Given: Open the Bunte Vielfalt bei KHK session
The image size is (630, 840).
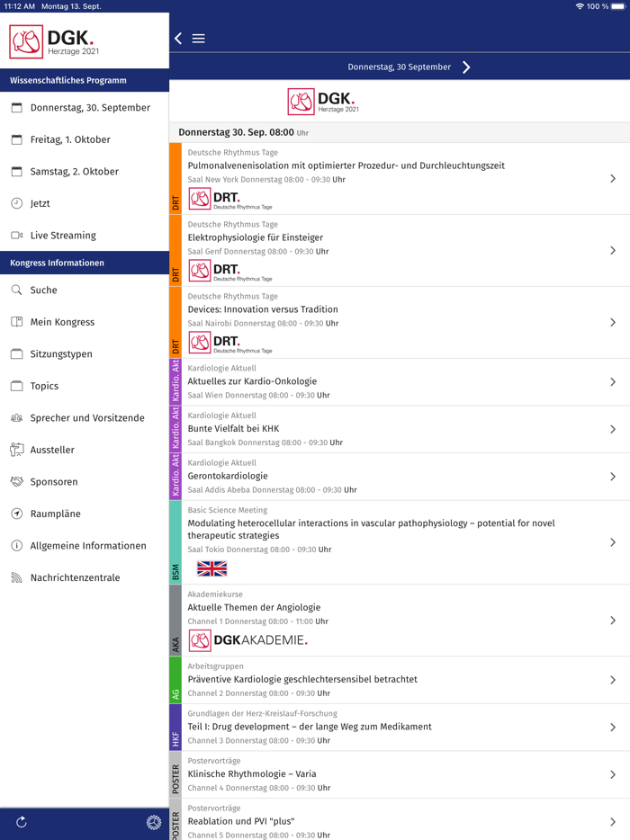Looking at the screenshot, I should [233, 429].
